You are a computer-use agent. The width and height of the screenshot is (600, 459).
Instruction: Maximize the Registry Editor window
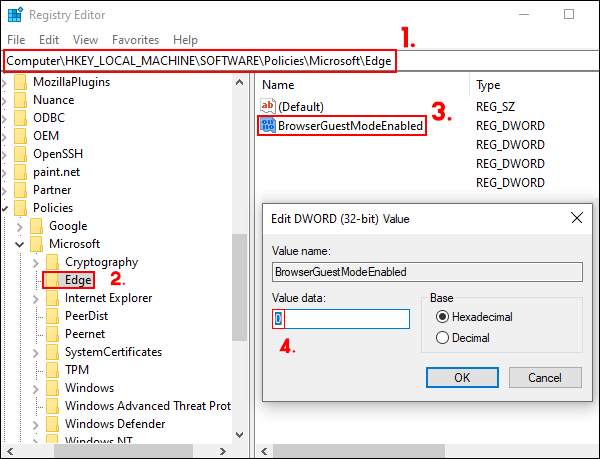569,14
